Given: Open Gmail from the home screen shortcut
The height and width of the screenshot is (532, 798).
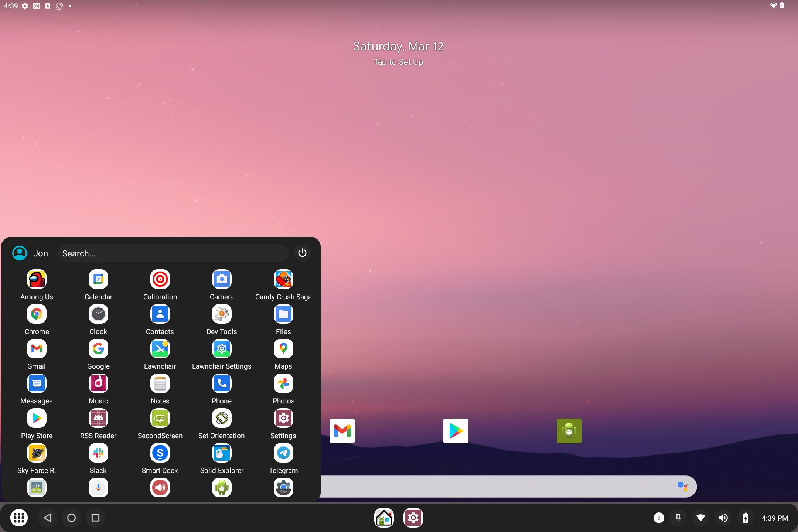Looking at the screenshot, I should 342,431.
